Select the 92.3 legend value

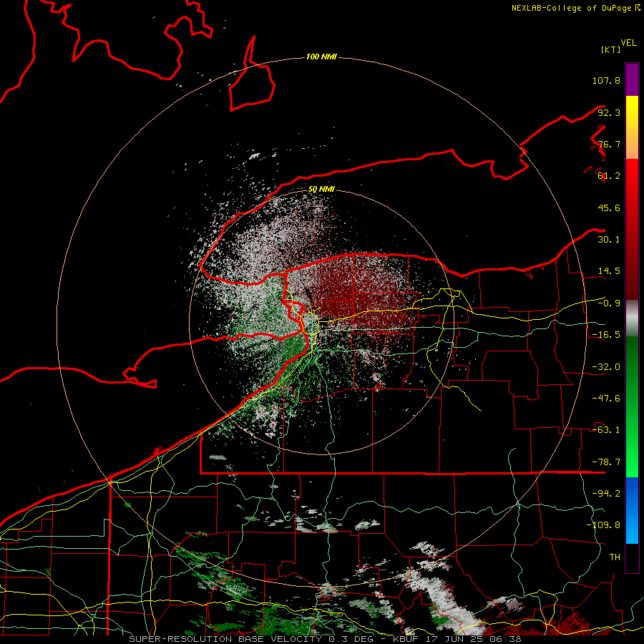tap(609, 112)
